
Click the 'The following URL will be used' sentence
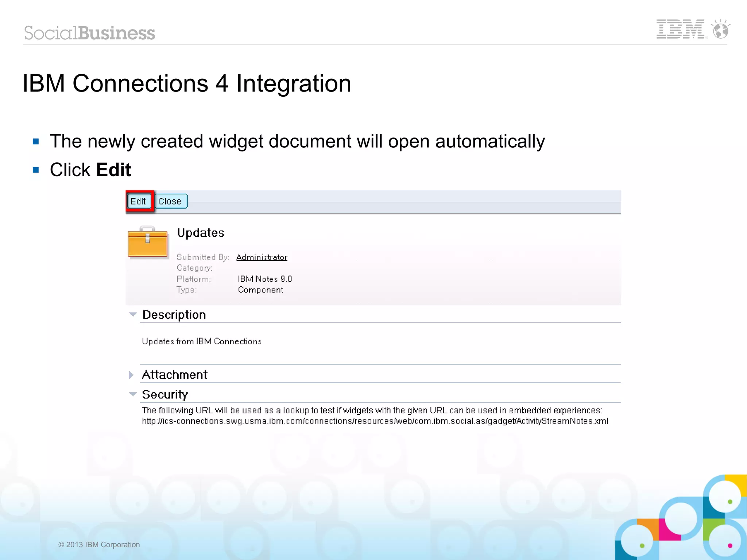point(372,410)
